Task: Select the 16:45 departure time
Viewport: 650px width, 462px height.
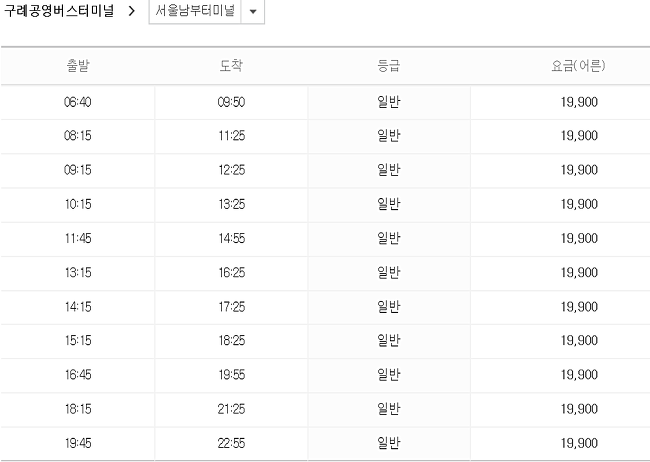Action: point(78,375)
